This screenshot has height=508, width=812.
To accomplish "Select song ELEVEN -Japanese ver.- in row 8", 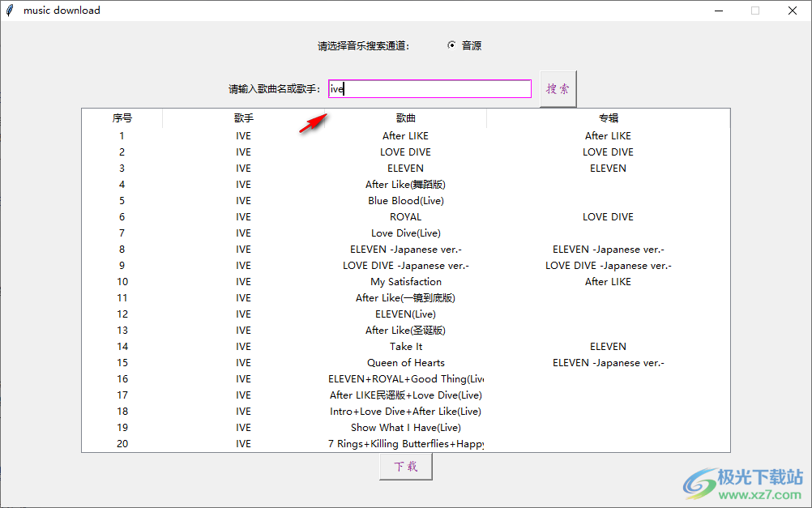I will tap(405, 250).
